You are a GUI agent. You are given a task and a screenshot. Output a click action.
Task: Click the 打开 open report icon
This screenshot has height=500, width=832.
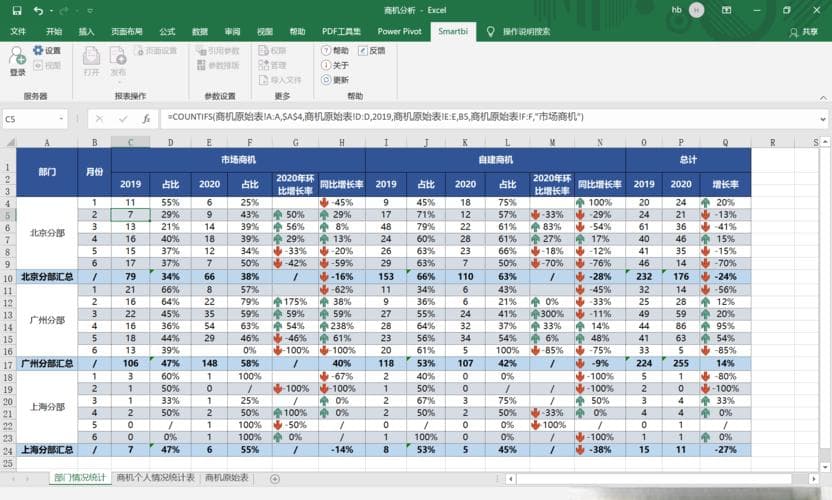point(91,61)
